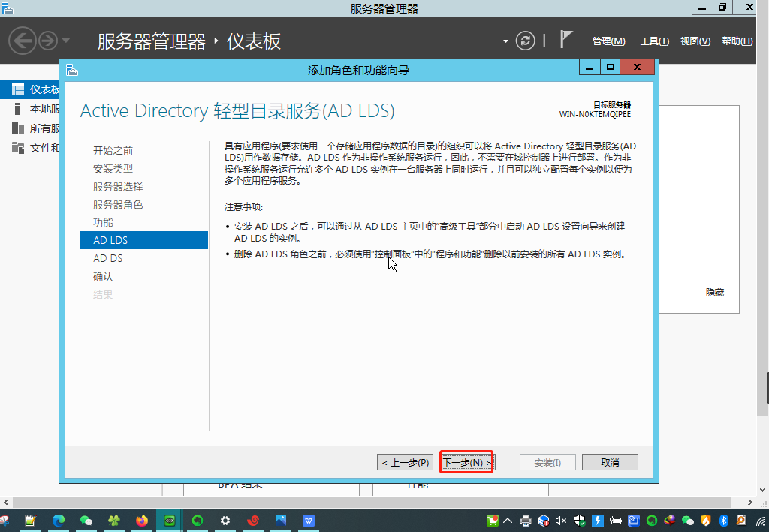
Task: Open Firefox from the taskbar
Action: pos(142,521)
